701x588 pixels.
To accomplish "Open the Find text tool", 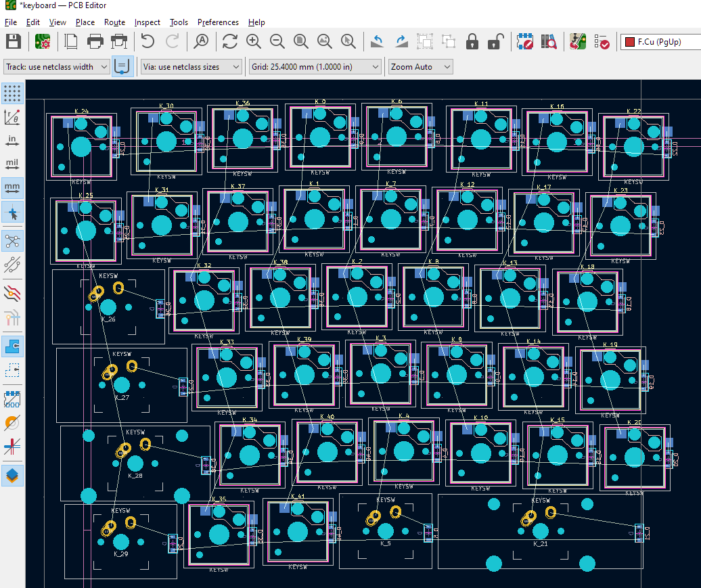I will (202, 41).
